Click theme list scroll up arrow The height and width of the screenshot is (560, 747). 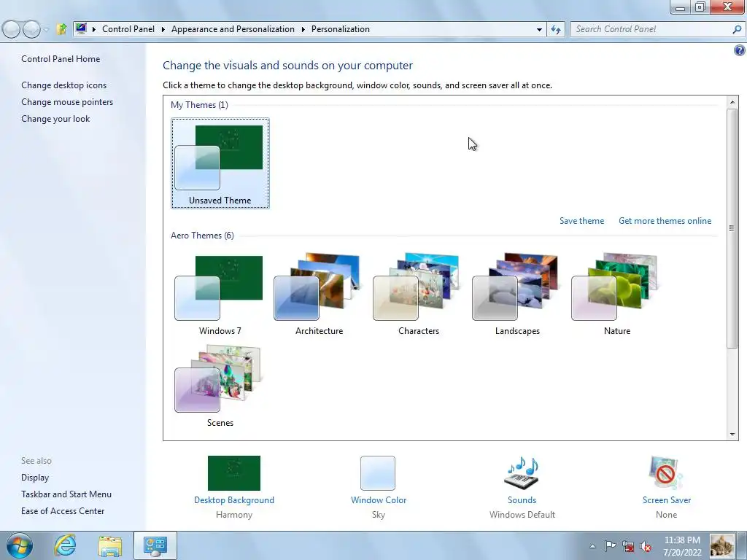[x=732, y=102]
